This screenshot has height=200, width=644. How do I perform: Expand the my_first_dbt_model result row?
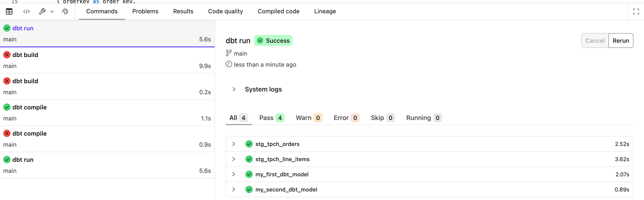point(233,174)
